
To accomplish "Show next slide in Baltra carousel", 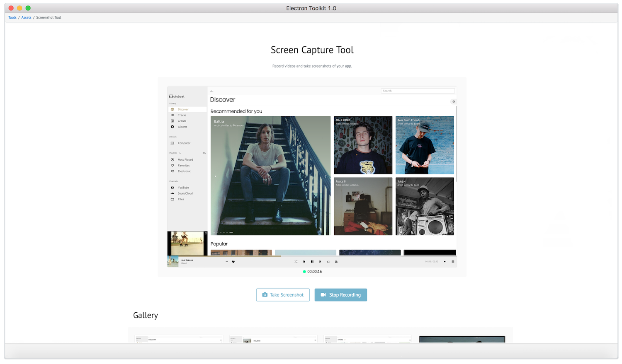I will [x=326, y=176].
